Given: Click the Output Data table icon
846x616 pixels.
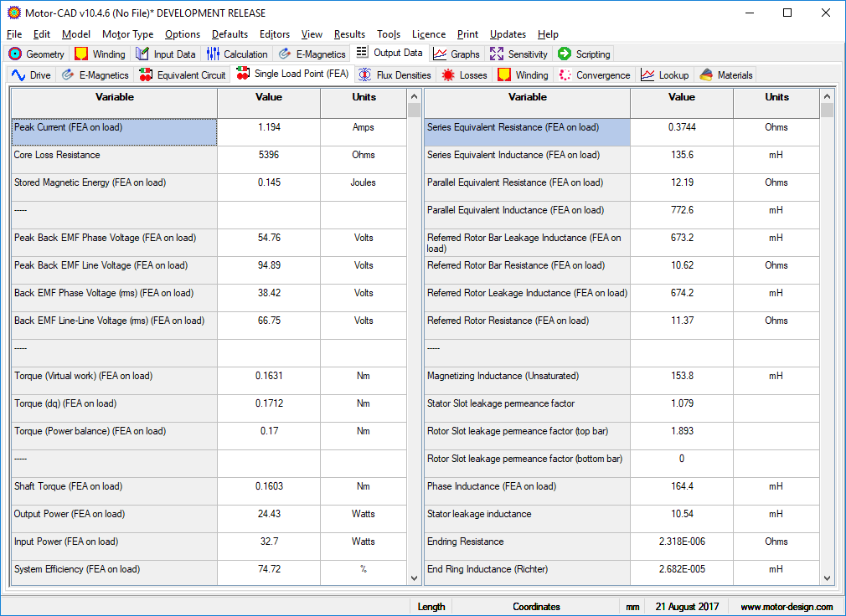Looking at the screenshot, I should 362,52.
